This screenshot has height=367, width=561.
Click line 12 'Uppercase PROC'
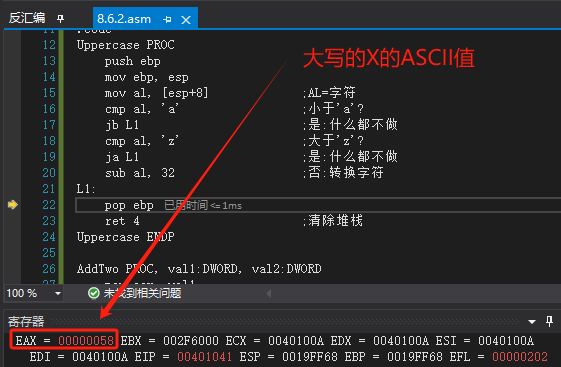tap(126, 45)
